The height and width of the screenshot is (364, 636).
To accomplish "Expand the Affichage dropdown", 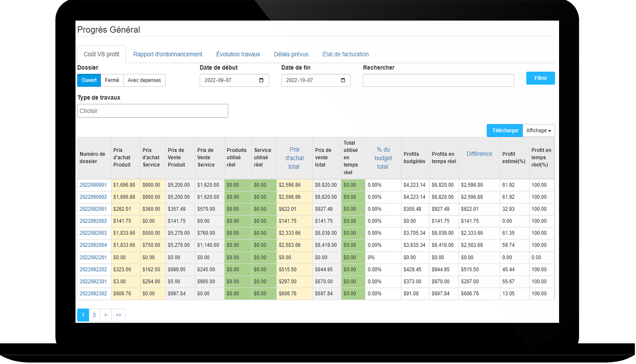I will [538, 131].
